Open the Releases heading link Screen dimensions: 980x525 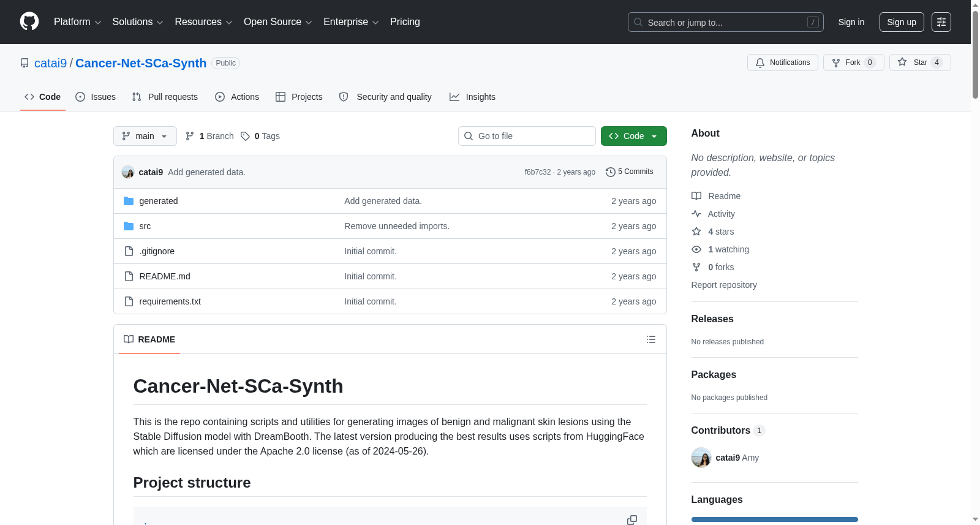click(x=712, y=319)
